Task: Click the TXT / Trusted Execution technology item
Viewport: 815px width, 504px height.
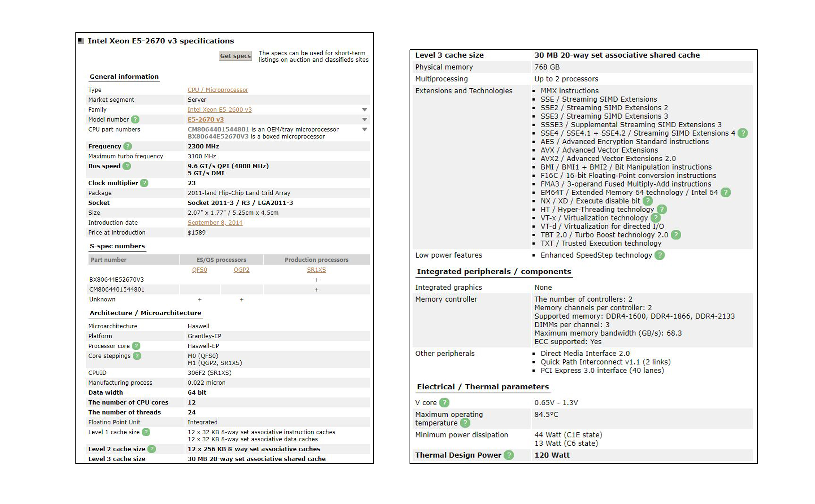Action: (601, 243)
